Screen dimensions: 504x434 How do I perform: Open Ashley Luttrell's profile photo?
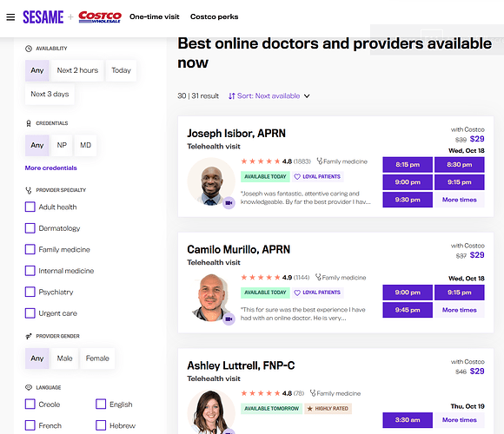coord(211,411)
